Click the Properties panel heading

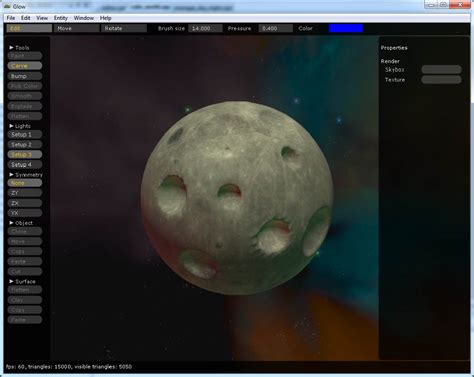[394, 48]
